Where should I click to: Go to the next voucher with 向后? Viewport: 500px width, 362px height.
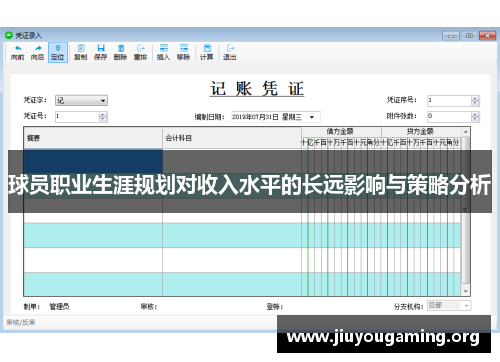pos(37,53)
